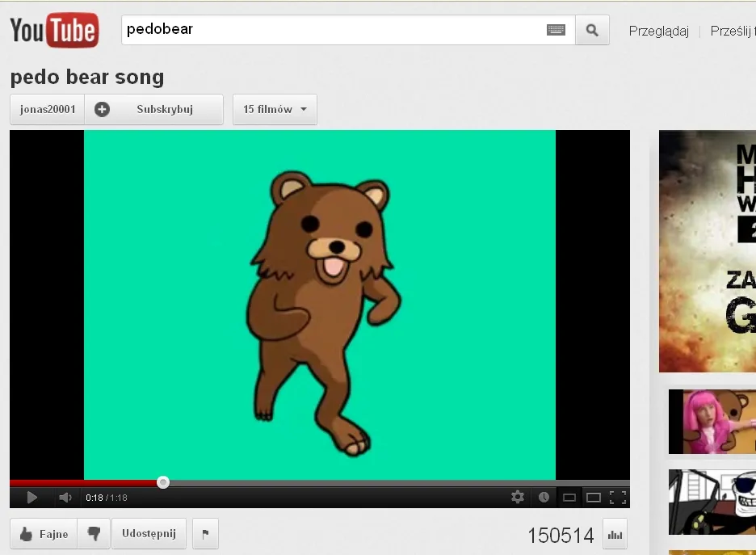Click the watch later clock icon
This screenshot has width=756, height=555.
[x=544, y=498]
